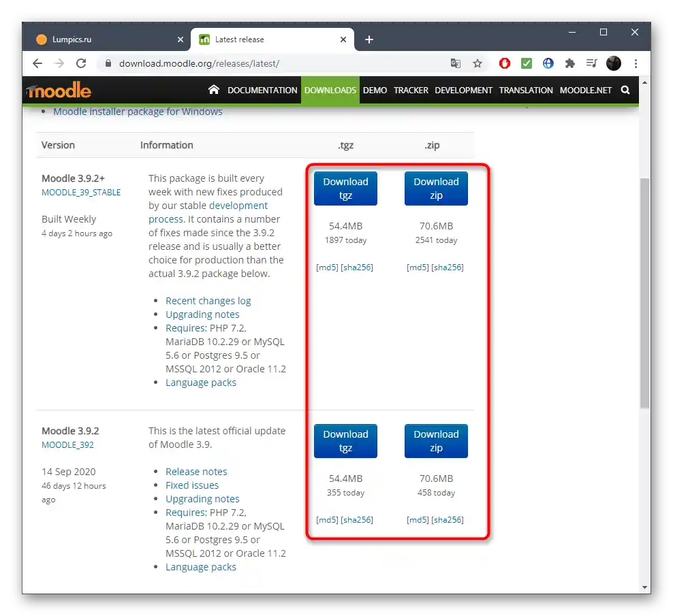View sha256 for 3.9.2+ tgz

(x=357, y=268)
